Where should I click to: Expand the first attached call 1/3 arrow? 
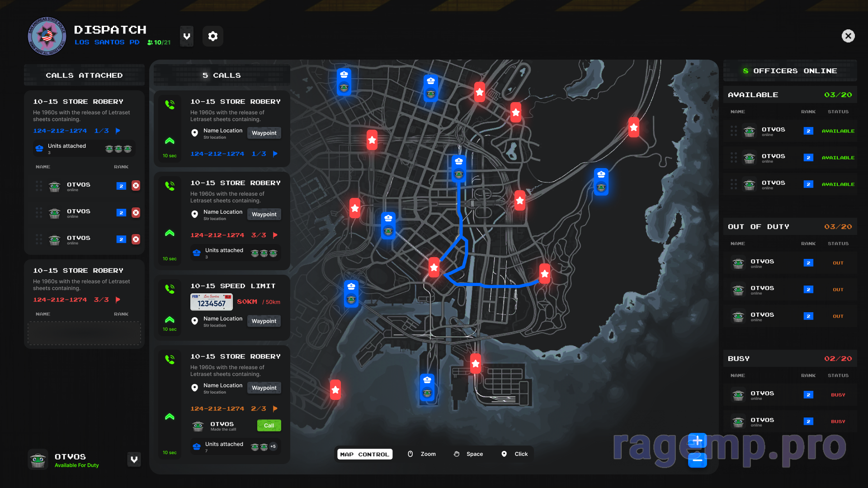pos(118,131)
